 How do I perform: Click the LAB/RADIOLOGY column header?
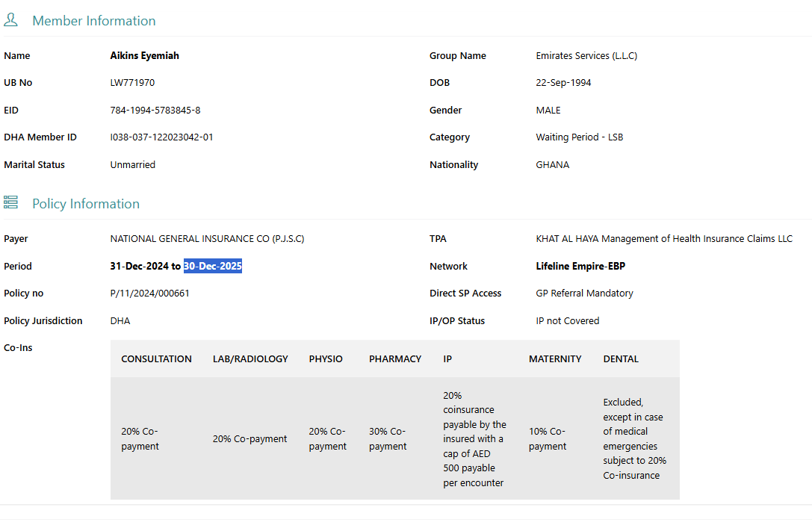(x=250, y=359)
